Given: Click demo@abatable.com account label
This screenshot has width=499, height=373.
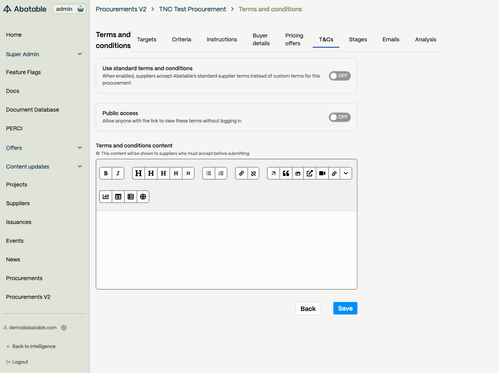Looking at the screenshot, I should click(x=33, y=328).
